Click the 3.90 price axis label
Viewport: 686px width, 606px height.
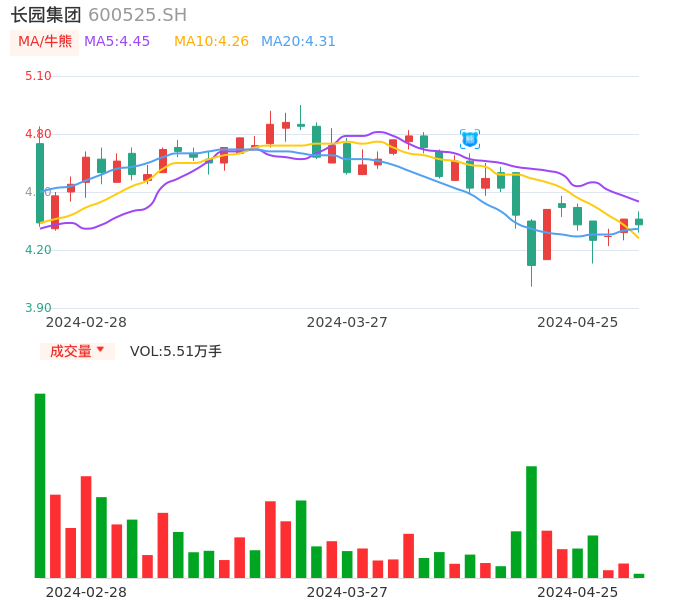coord(38,308)
